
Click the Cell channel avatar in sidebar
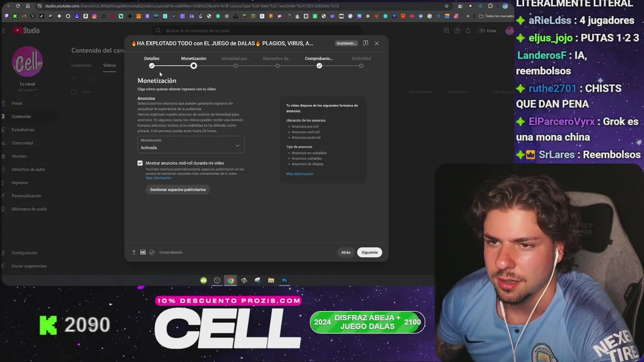pos(27,61)
